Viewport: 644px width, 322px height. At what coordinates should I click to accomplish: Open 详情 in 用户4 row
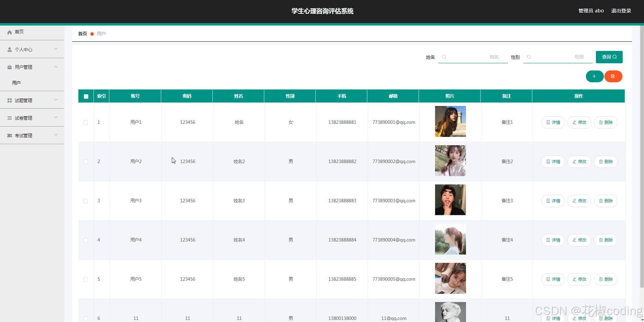tap(553, 240)
